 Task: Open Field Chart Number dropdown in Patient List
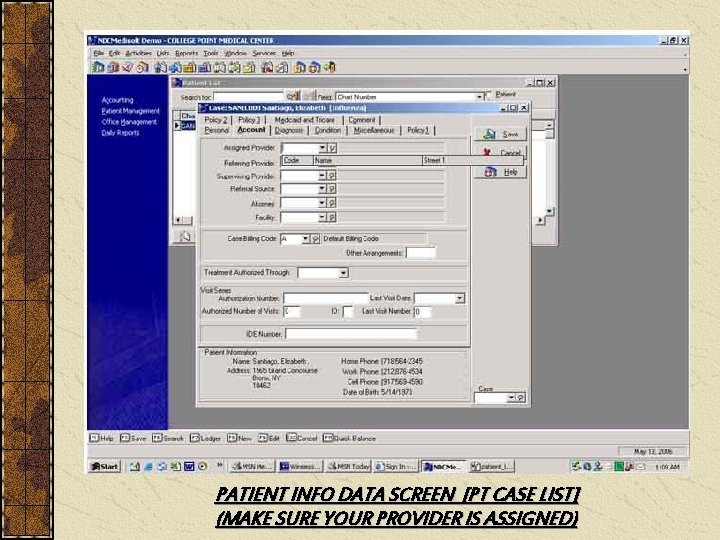pos(479,97)
